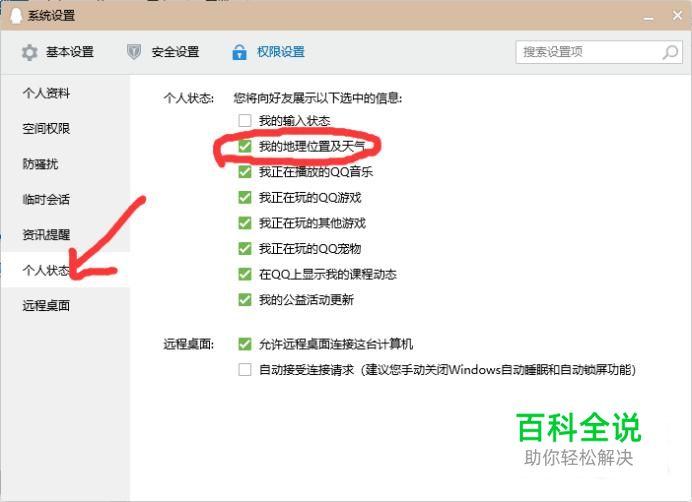The image size is (692, 502).
Task: Uncheck 我正在玩的QQ宠物
Action: coord(245,248)
